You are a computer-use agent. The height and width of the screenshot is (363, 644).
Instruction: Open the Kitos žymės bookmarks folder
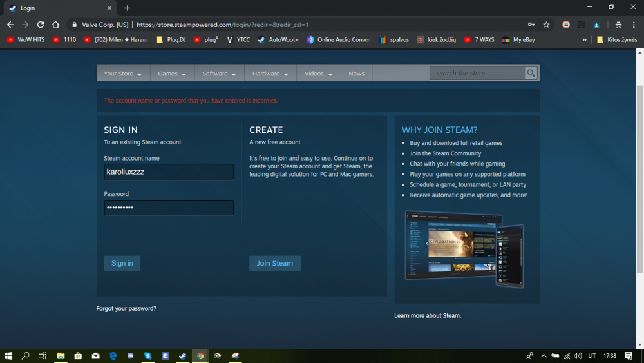coord(617,40)
